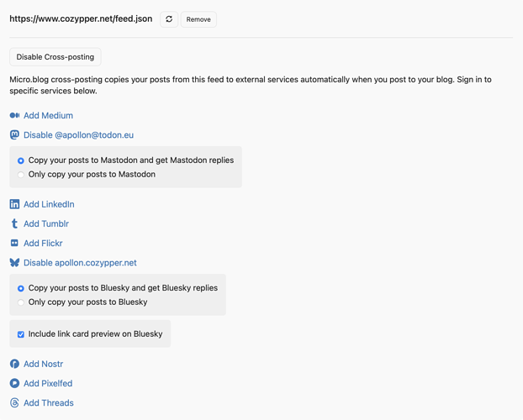The height and width of the screenshot is (420, 523).
Task: Click Disable Cross-posting button
Action: tap(55, 57)
